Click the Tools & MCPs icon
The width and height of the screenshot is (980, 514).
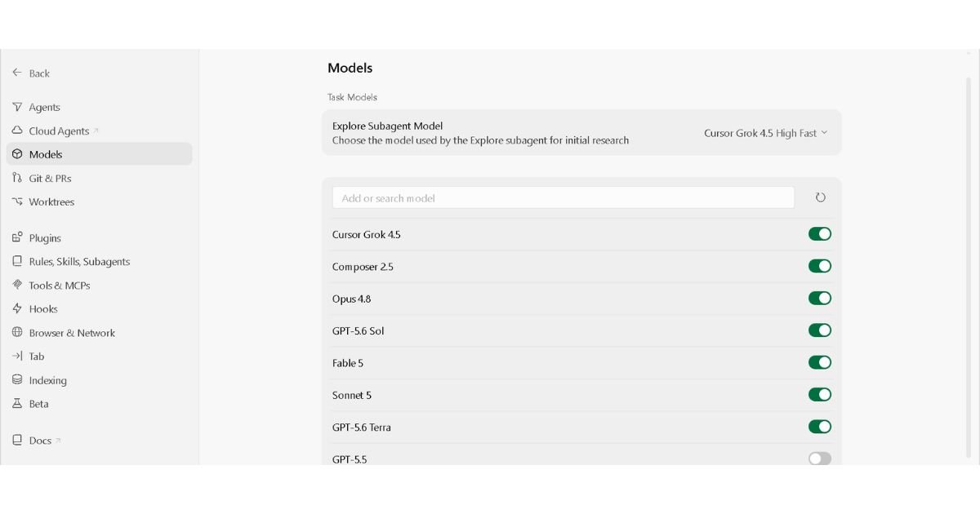17,285
